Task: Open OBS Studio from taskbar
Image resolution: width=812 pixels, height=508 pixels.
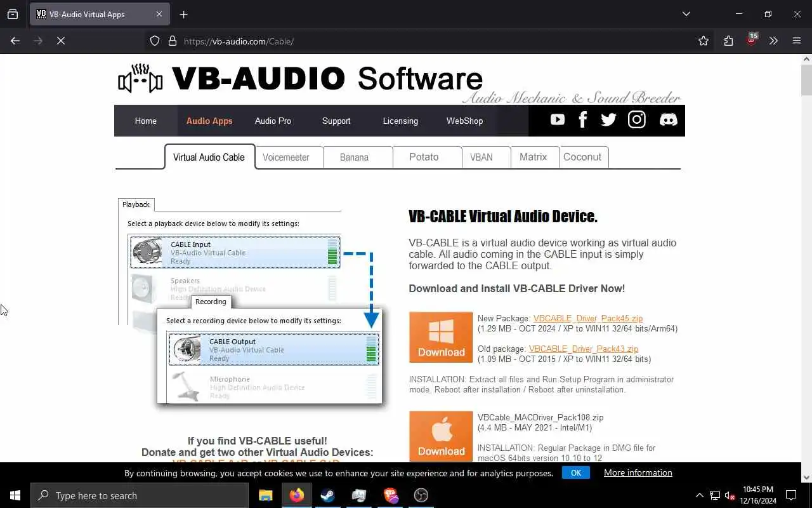Action: [x=421, y=495]
